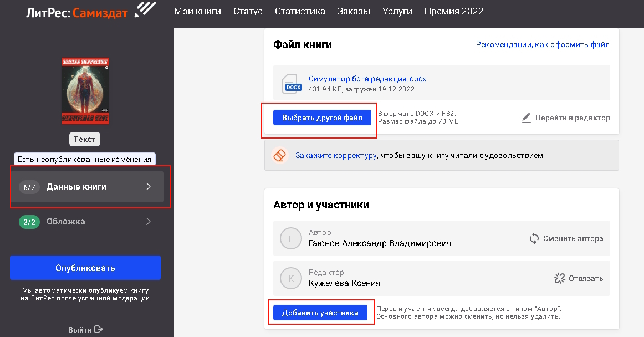Screen dimensions: 644x337
Task: Click the Текст label button
Action: click(x=85, y=139)
